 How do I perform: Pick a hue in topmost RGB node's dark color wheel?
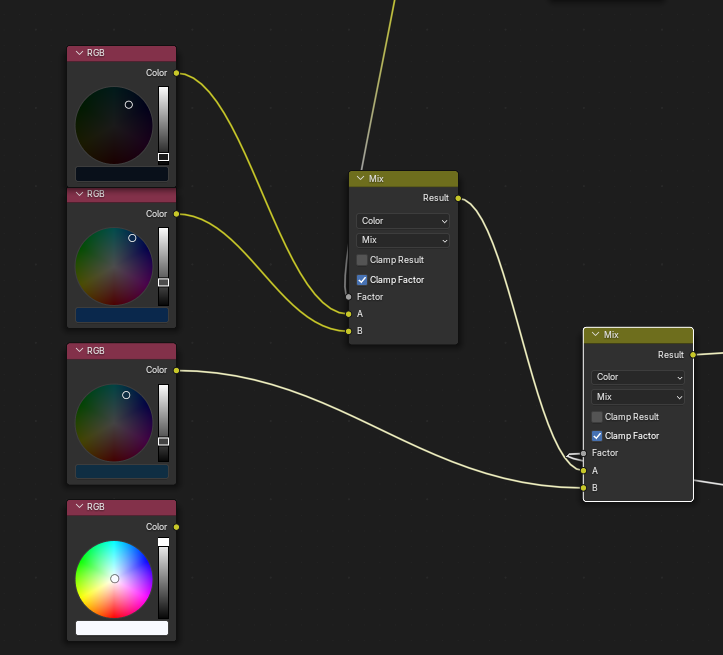(x=114, y=125)
